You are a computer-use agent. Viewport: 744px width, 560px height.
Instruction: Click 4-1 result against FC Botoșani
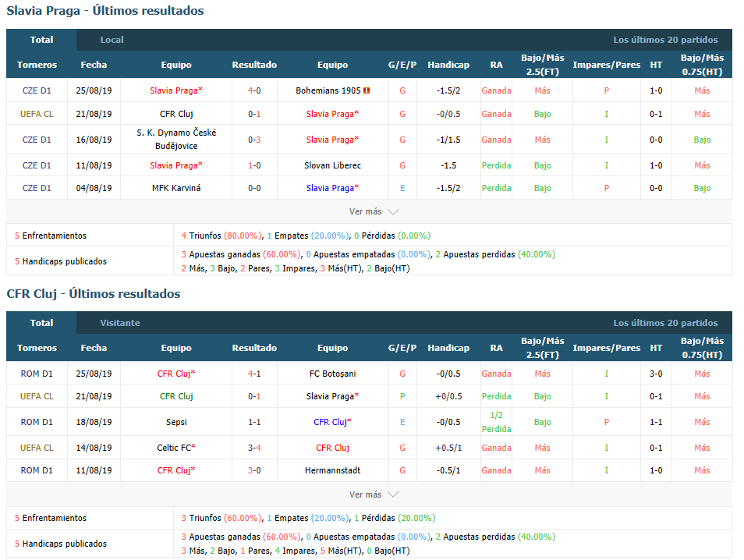pyautogui.click(x=254, y=374)
